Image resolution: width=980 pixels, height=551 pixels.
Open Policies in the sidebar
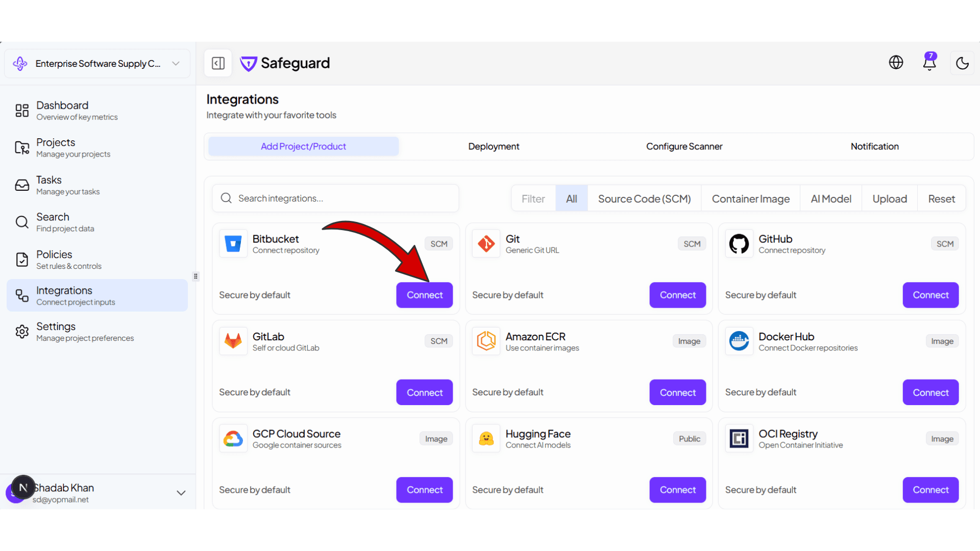(97, 260)
